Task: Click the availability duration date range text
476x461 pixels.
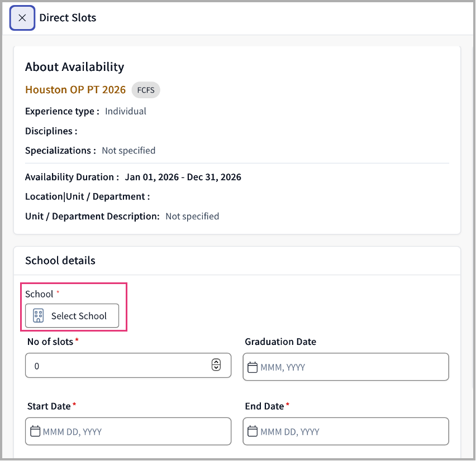Action: [x=183, y=177]
